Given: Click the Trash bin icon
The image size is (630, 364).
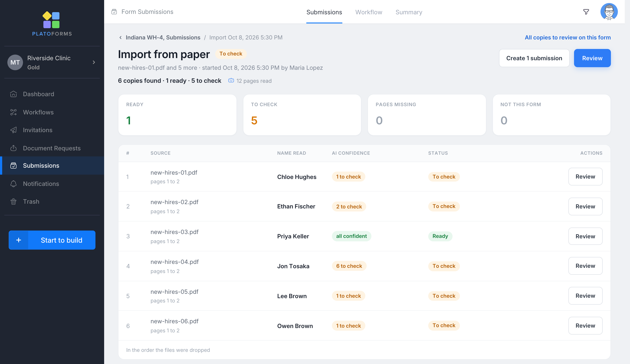Looking at the screenshot, I should click(x=13, y=201).
